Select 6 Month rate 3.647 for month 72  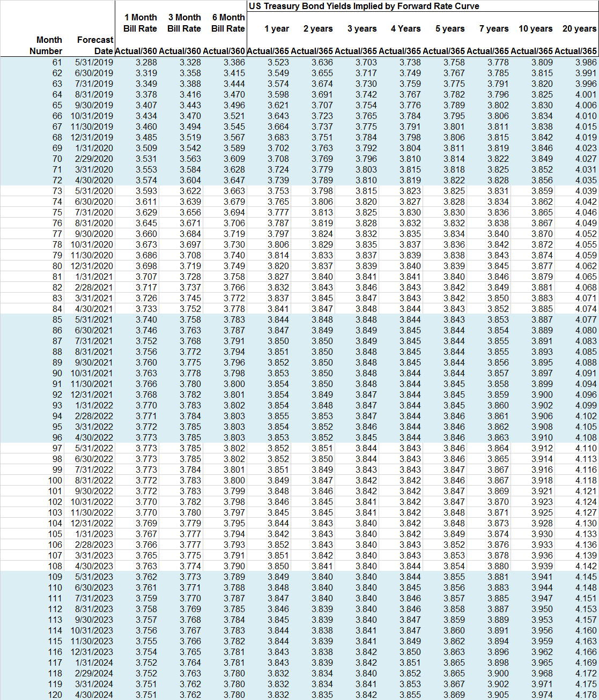(x=234, y=180)
